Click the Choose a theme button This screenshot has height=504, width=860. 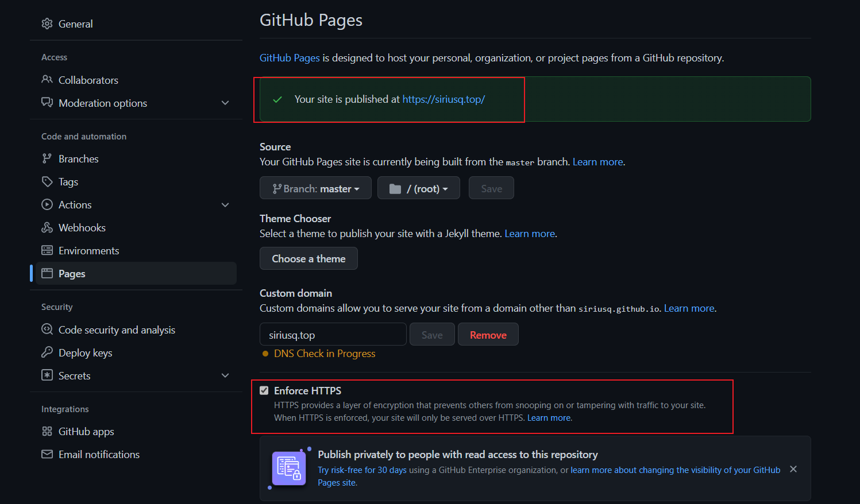pos(308,258)
